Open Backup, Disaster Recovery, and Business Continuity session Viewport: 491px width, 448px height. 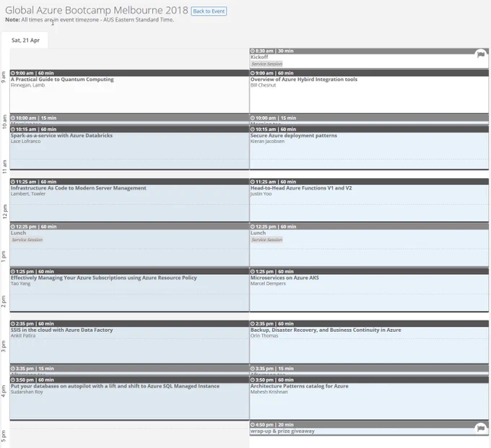326,330
